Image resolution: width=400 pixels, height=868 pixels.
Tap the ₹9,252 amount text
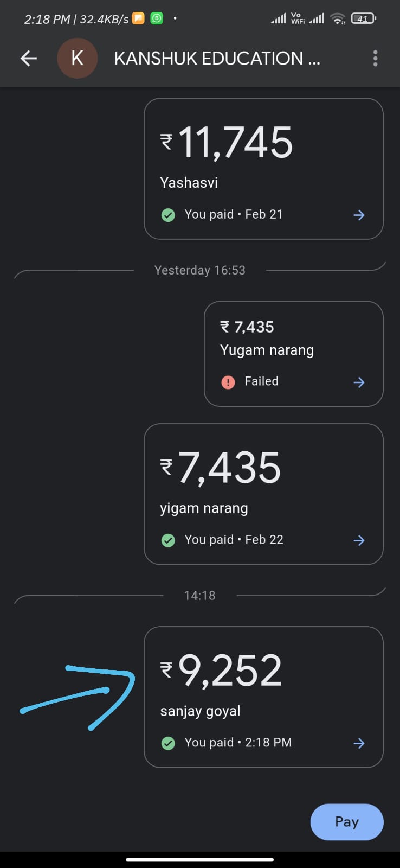222,671
